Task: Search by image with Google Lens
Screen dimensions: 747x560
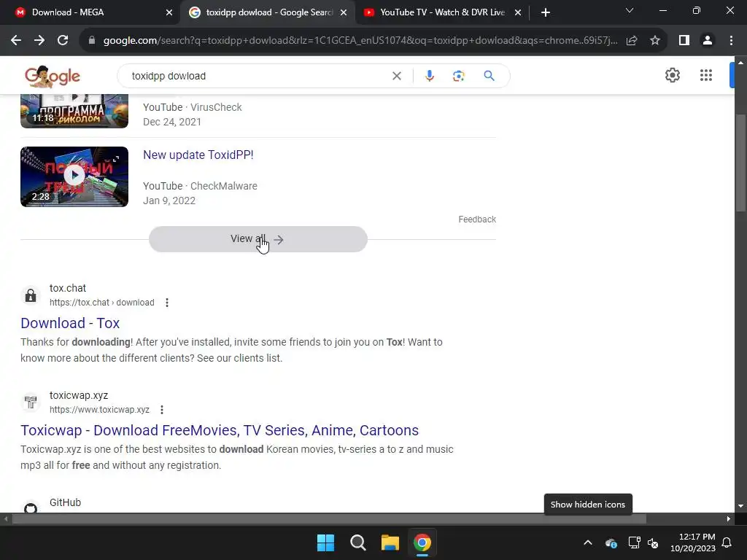Action: pos(458,76)
